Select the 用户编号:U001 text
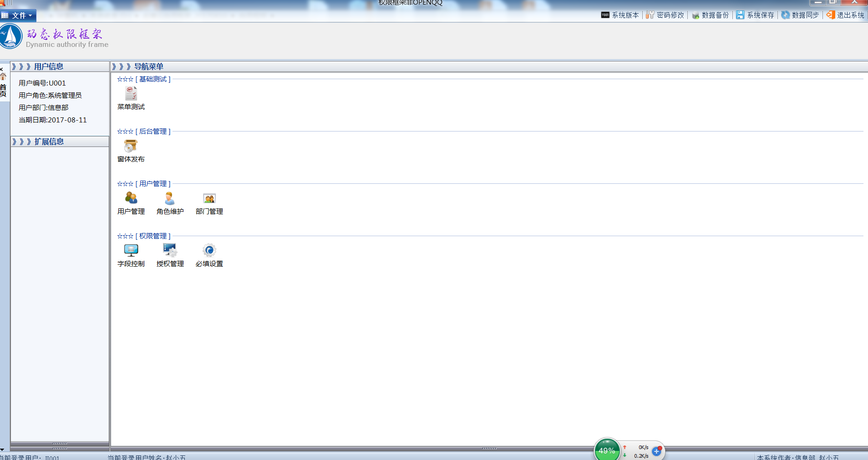Image resolution: width=868 pixels, height=460 pixels. 42,83
